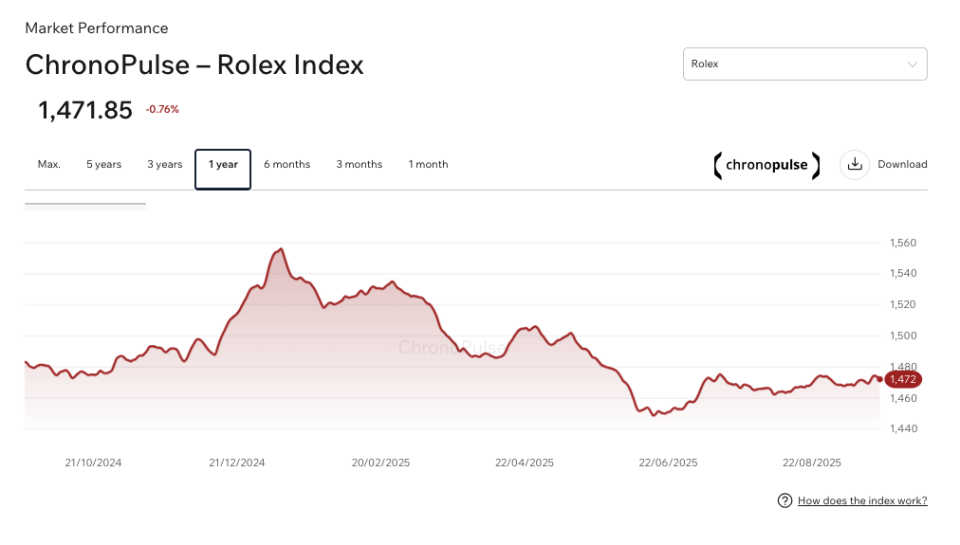Switch to the Max. time range

coord(49,164)
